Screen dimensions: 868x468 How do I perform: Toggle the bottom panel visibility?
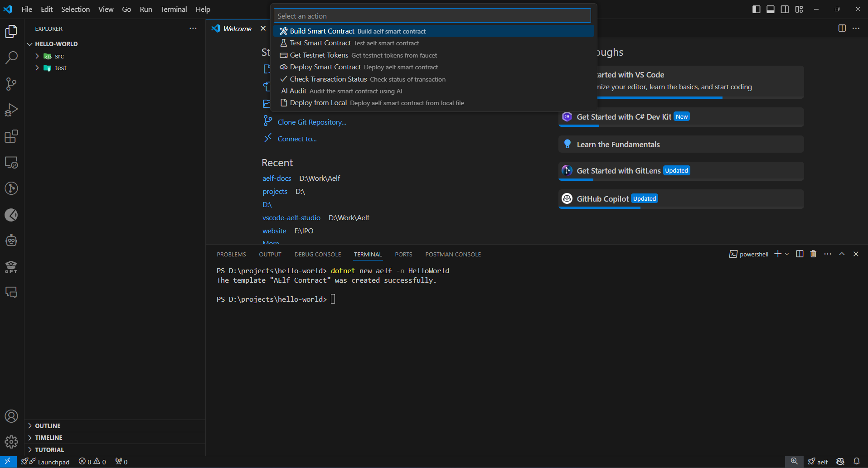click(771, 9)
